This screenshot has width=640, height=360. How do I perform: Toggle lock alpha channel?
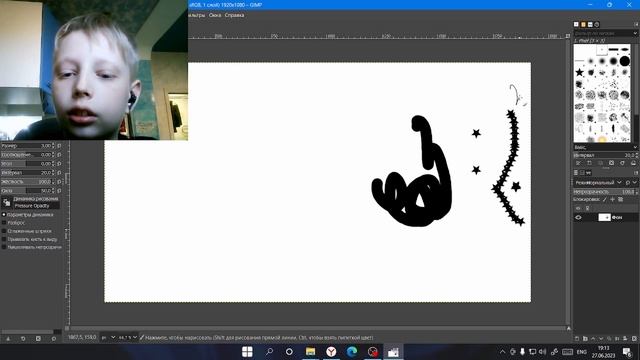(620, 200)
